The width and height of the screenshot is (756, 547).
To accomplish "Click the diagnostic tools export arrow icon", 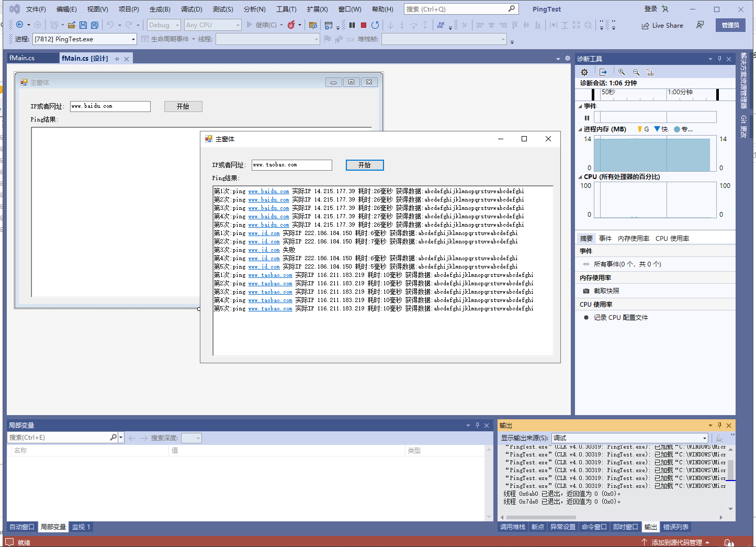I will (x=603, y=72).
